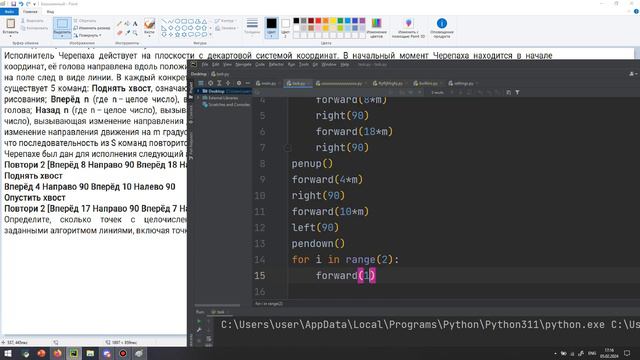Screen dimensions: 640x360
Task: Open the Paint View ribbon tab
Action: coord(50,11)
